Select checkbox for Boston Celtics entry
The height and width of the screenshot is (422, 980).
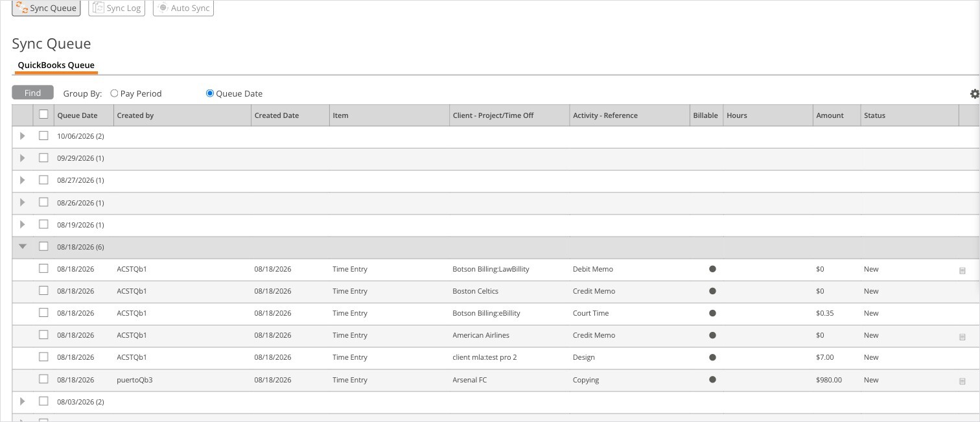pos(43,290)
